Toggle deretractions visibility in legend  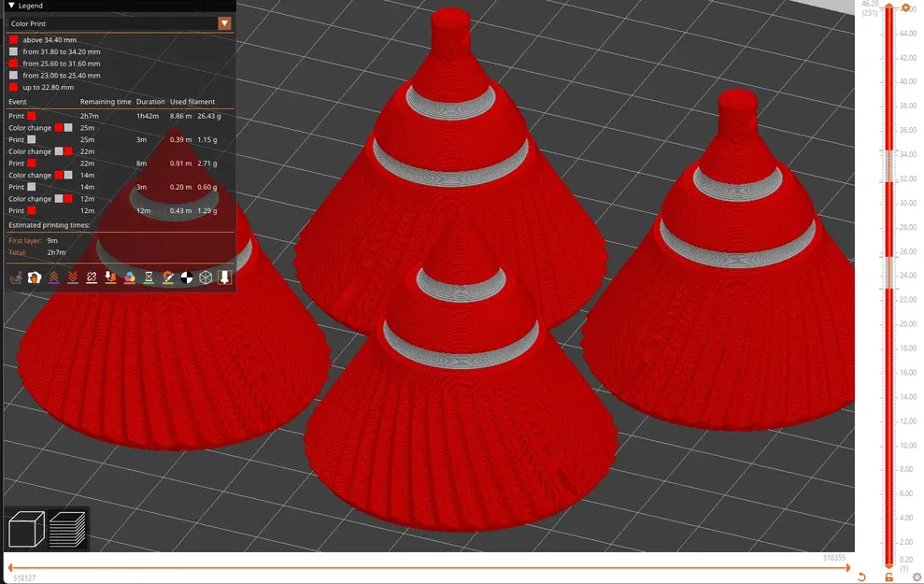click(73, 277)
